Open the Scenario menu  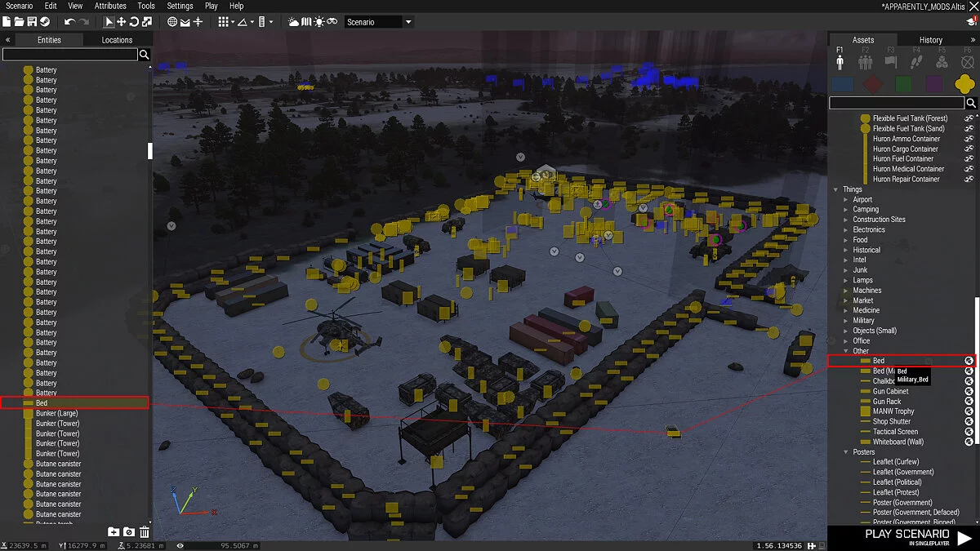pyautogui.click(x=20, y=6)
